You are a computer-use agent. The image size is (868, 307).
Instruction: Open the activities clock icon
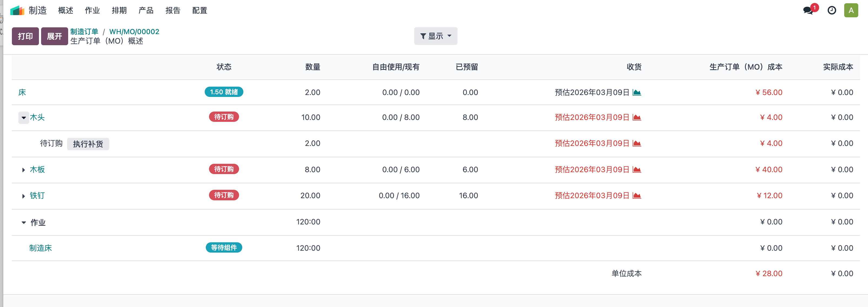tap(831, 11)
